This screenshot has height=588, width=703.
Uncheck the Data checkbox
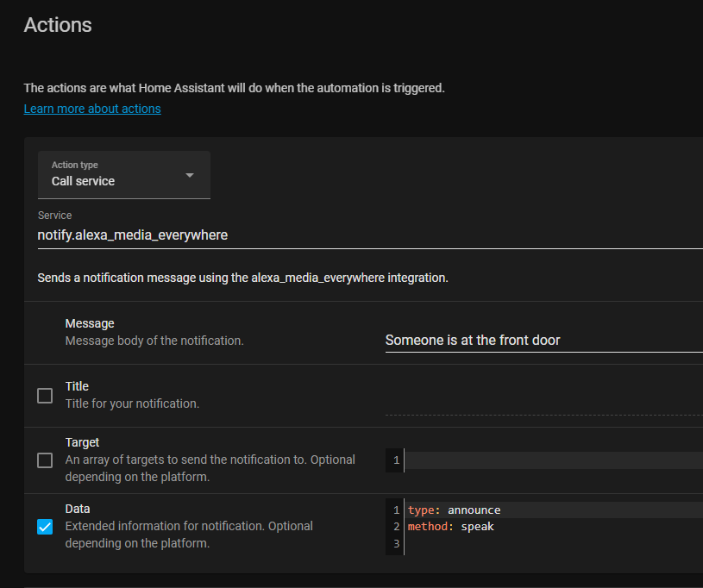[x=45, y=527]
